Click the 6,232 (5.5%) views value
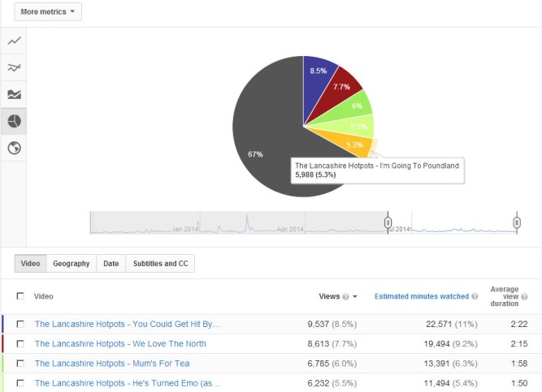This screenshot has width=542, height=392. [x=332, y=383]
